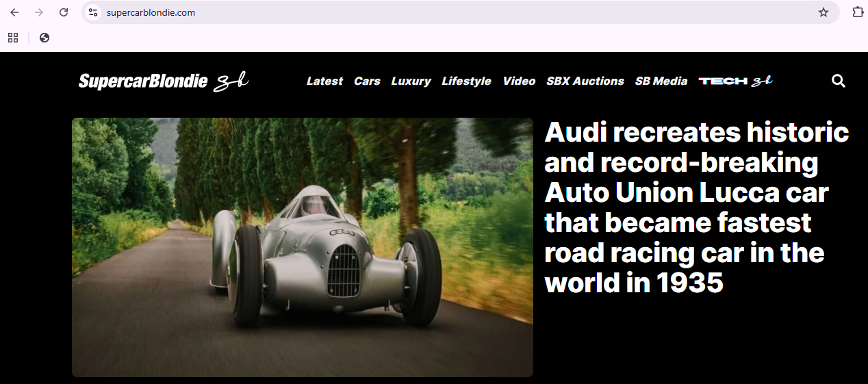This screenshot has height=384, width=868.
Task: Go to the Lifestyle section
Action: [x=466, y=81]
